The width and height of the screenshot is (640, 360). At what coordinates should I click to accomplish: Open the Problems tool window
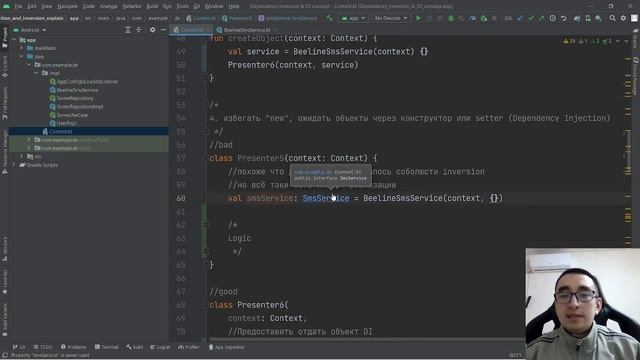(x=73, y=347)
